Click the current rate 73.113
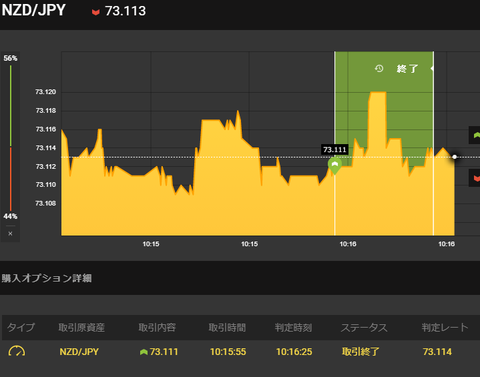 tap(125, 11)
